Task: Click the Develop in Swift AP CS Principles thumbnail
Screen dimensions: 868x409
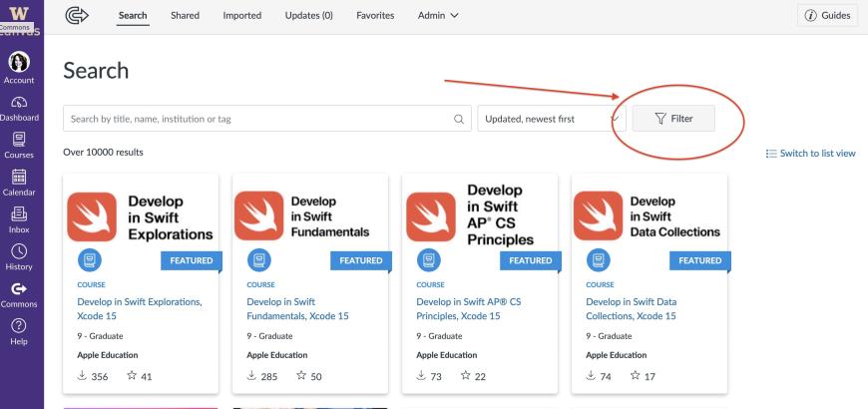Action: [x=479, y=215]
